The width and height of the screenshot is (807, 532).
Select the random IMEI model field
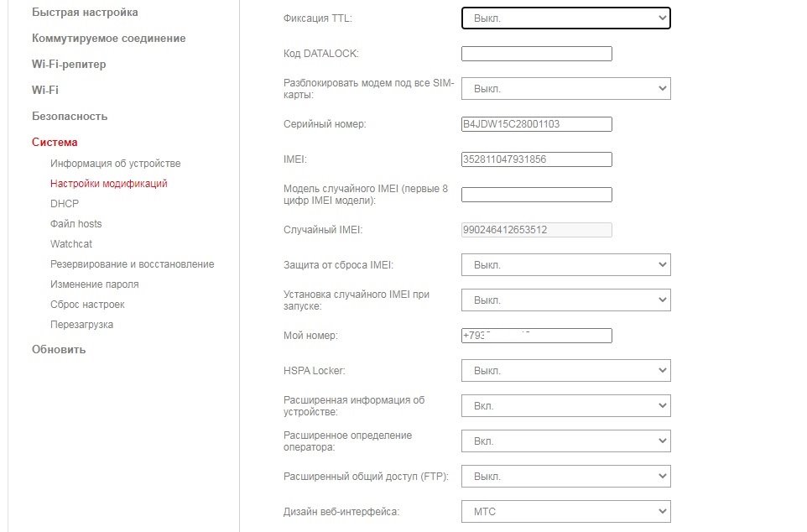tap(536, 195)
